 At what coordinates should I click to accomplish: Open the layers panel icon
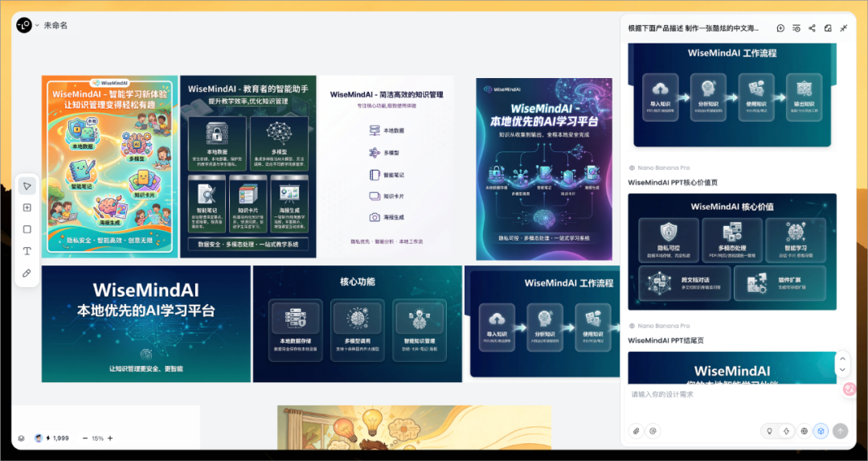[22, 438]
